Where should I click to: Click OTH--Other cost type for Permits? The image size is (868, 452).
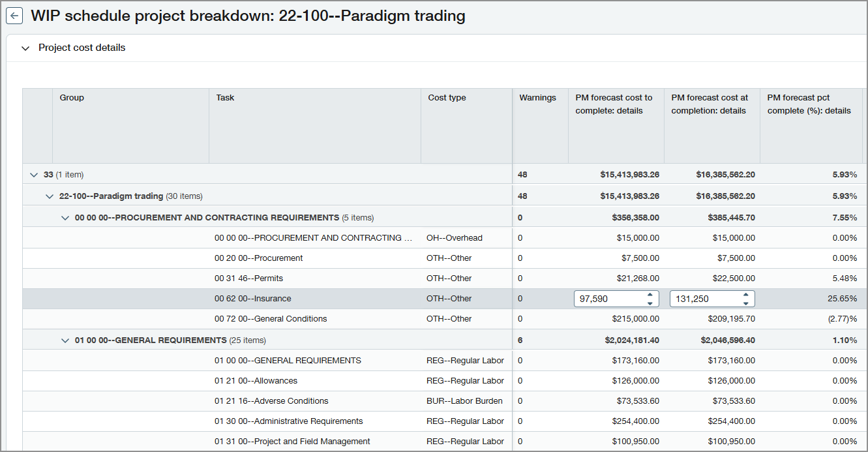pos(449,279)
